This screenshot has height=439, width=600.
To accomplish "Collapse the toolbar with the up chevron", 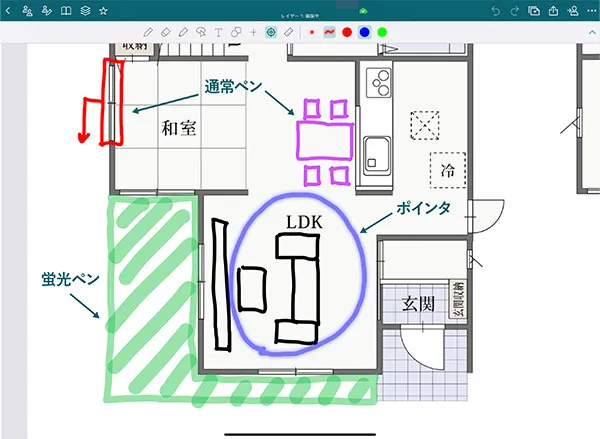I will (x=592, y=33).
